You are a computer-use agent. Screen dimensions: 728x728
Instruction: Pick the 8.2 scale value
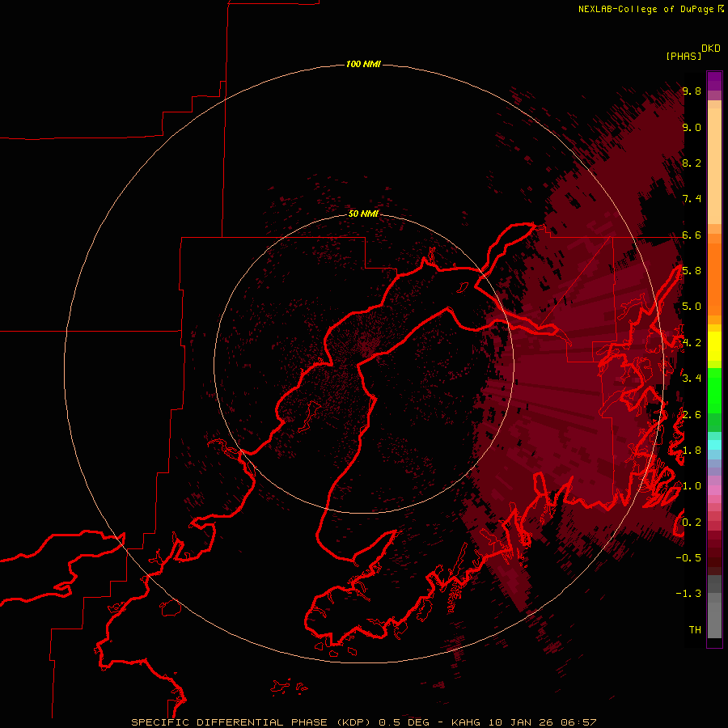tap(692, 163)
